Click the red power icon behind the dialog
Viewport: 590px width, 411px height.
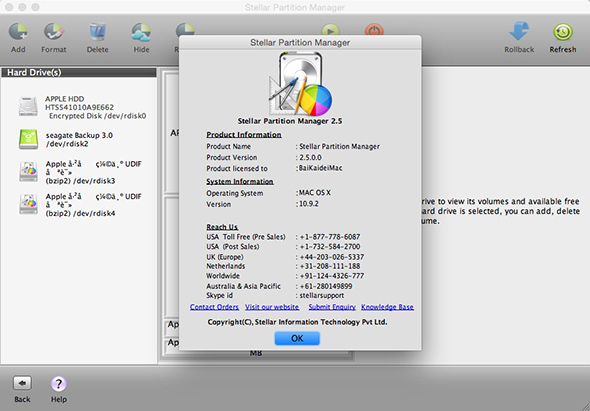coord(374,30)
